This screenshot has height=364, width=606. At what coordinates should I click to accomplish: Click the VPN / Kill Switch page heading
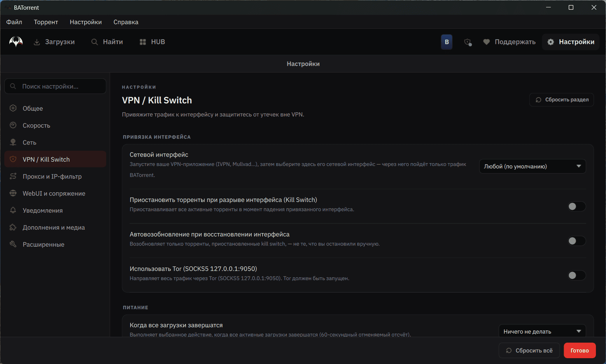[157, 100]
